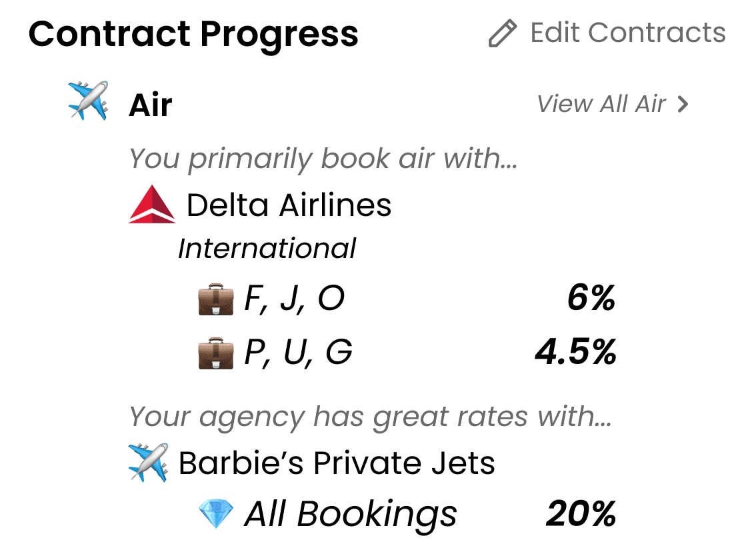The image size is (756, 548).
Task: Click the Contract Progress heading
Action: click(193, 34)
